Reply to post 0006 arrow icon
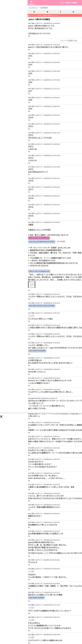Image resolution: width=82 pixels, height=644 pixels. click(29, 85)
